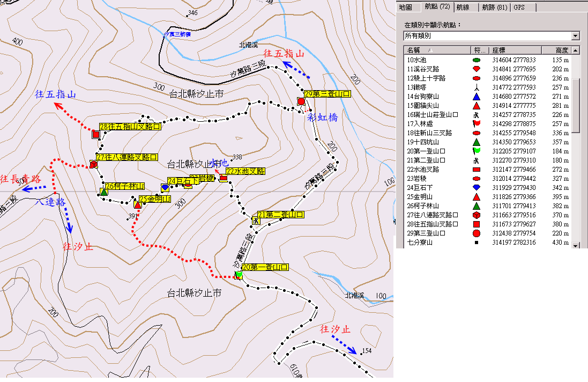This screenshot has width=588, height=382.
Task: Sort waypoints by the 名稱 column header
Action: coord(437,50)
